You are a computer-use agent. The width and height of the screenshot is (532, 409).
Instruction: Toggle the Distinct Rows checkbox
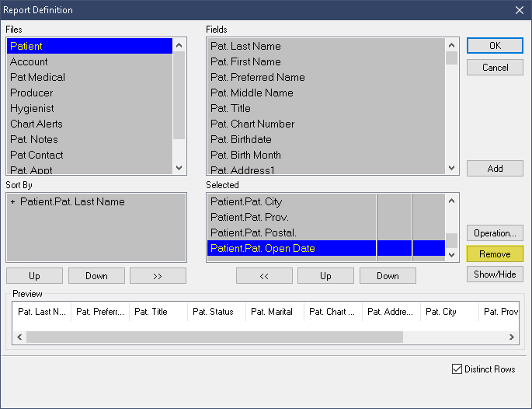coord(457,369)
